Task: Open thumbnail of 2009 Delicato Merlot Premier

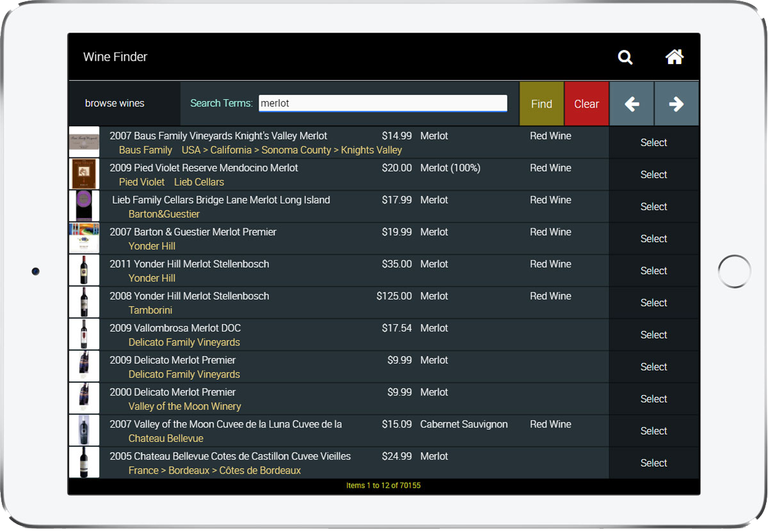Action: (x=84, y=366)
